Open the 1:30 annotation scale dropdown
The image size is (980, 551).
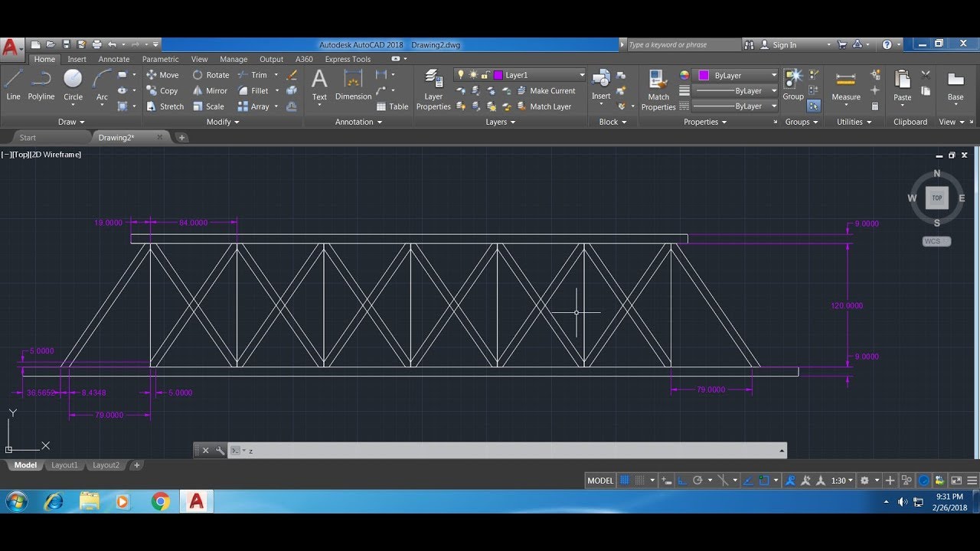(842, 481)
